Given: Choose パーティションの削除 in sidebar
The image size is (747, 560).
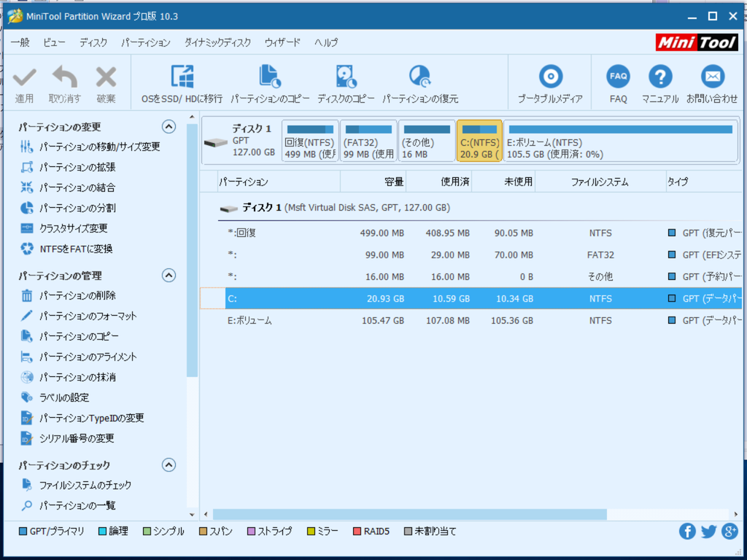Looking at the screenshot, I should tap(68, 296).
